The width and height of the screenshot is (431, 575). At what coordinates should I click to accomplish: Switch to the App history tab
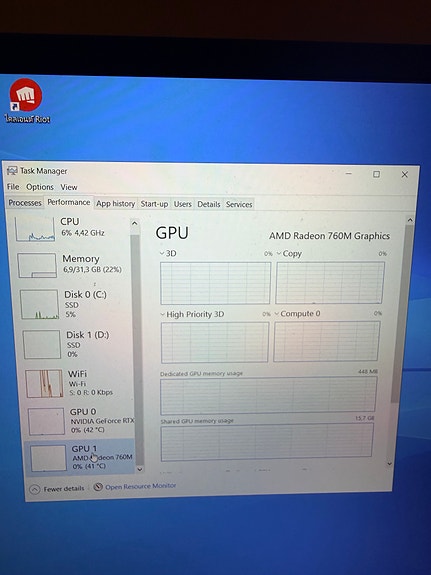click(x=116, y=204)
